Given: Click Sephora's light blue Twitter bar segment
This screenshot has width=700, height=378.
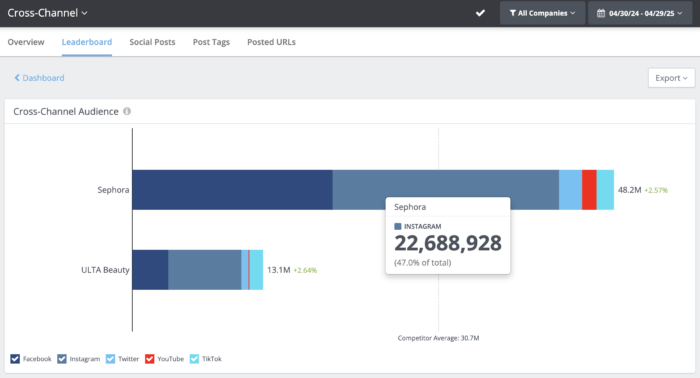Looking at the screenshot, I should click(x=571, y=190).
